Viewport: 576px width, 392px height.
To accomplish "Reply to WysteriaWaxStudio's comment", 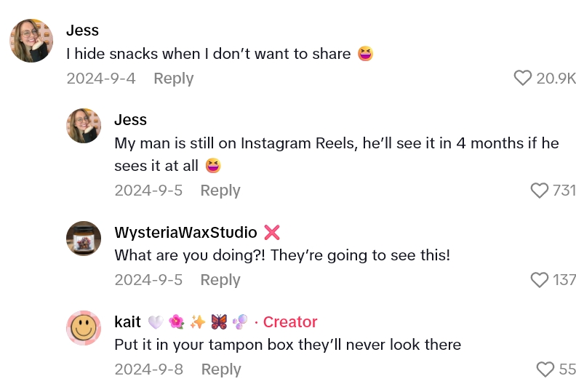I will [220, 280].
